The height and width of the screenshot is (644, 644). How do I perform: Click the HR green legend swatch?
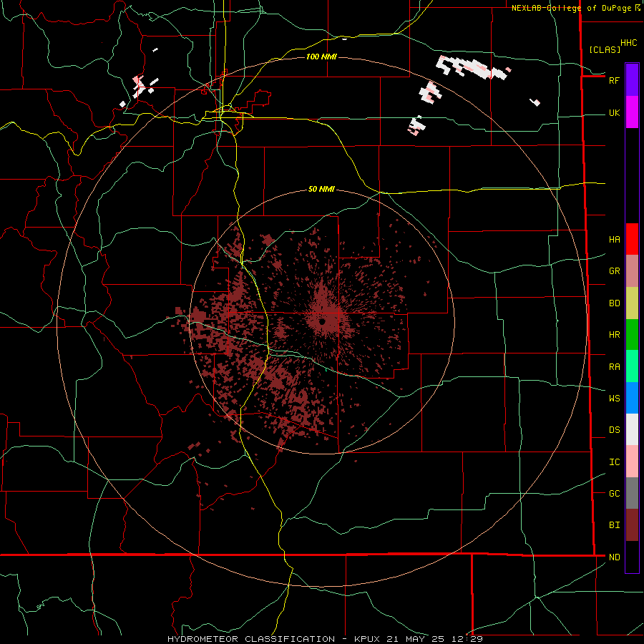click(x=632, y=335)
